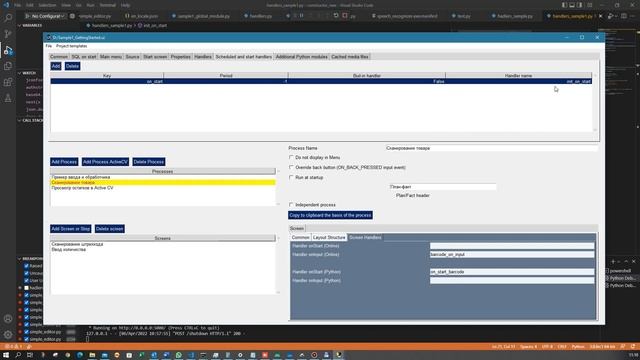This screenshot has width=640, height=360.
Task: Switch to Handlers tab
Action: tap(203, 57)
